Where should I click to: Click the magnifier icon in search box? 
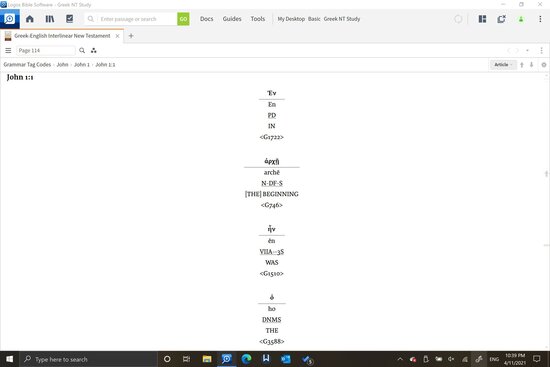(91, 19)
